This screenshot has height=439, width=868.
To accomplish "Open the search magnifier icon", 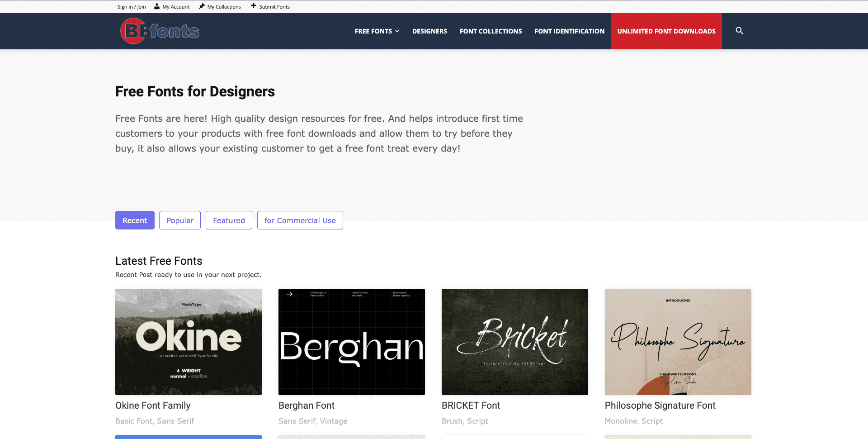I will (740, 31).
